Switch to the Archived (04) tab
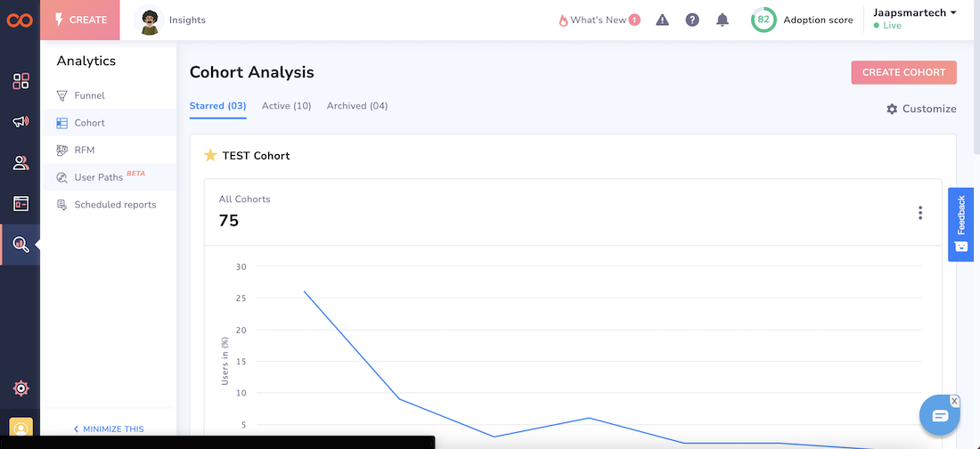This screenshot has width=980, height=449. 356,106
